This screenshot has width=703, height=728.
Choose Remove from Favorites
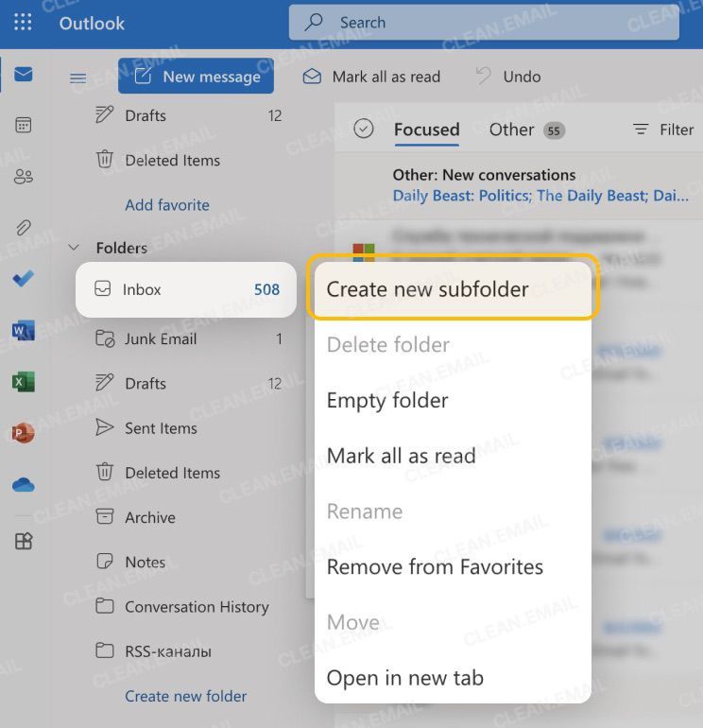point(453,566)
